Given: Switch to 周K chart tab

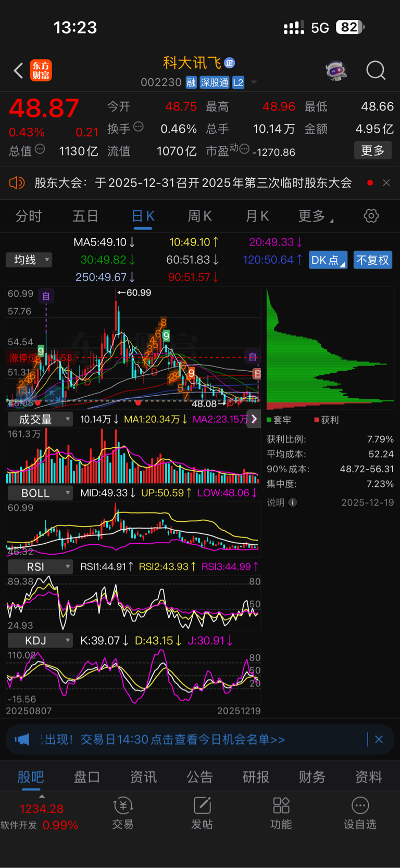Looking at the screenshot, I should click(x=199, y=216).
